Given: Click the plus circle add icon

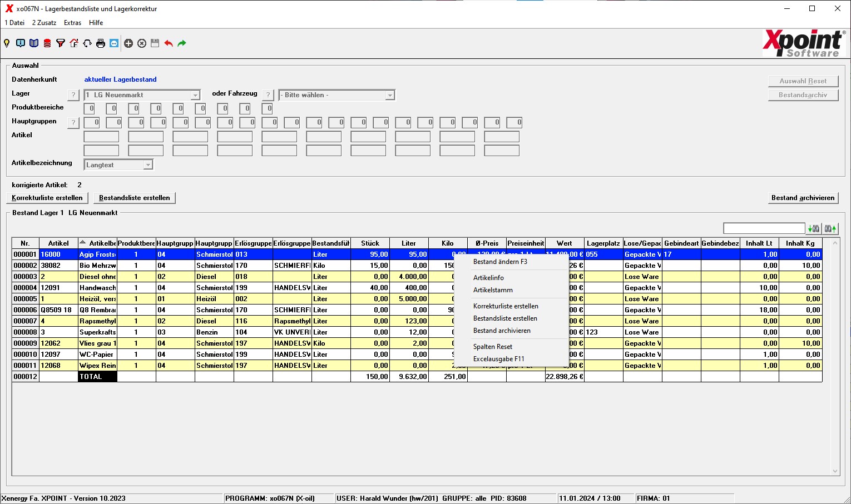Looking at the screenshot, I should (x=128, y=43).
